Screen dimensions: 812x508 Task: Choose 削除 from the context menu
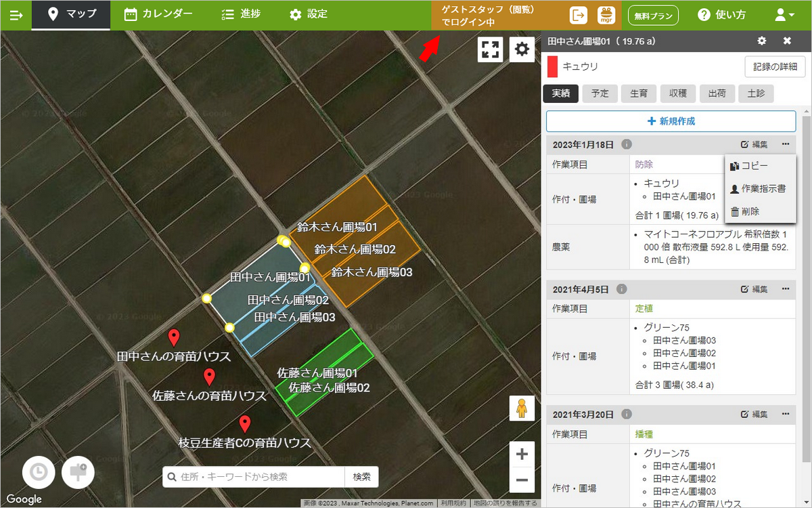tap(745, 211)
